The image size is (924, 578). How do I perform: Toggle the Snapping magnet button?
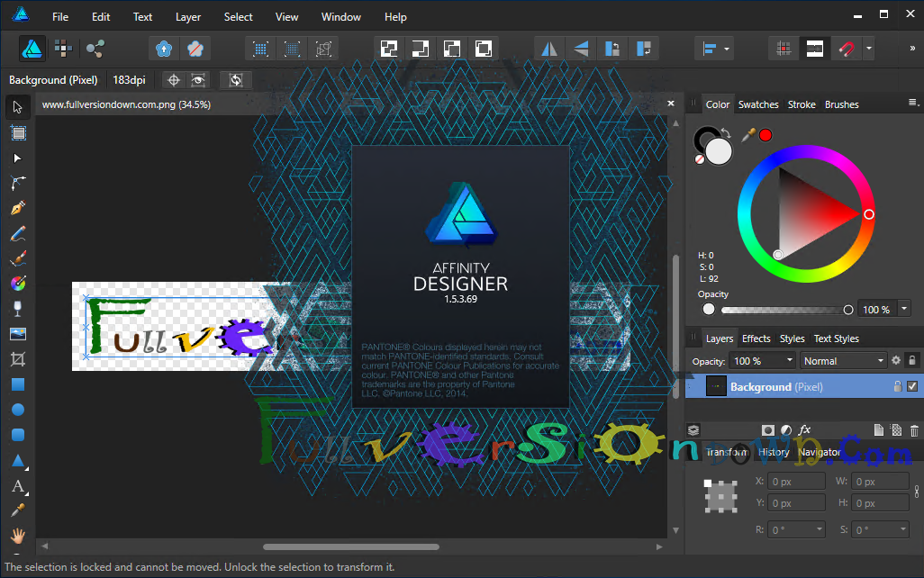click(x=847, y=49)
